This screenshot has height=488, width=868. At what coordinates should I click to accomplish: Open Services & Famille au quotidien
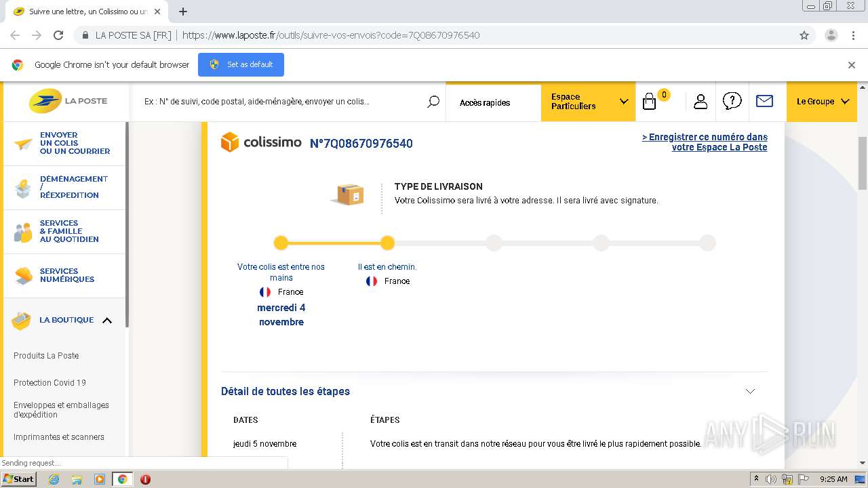click(x=69, y=231)
